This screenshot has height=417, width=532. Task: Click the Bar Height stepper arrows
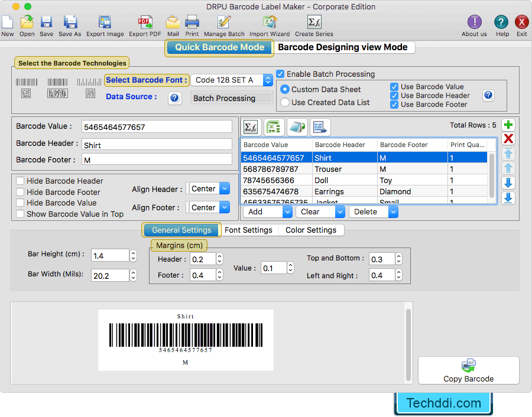pyautogui.click(x=134, y=256)
